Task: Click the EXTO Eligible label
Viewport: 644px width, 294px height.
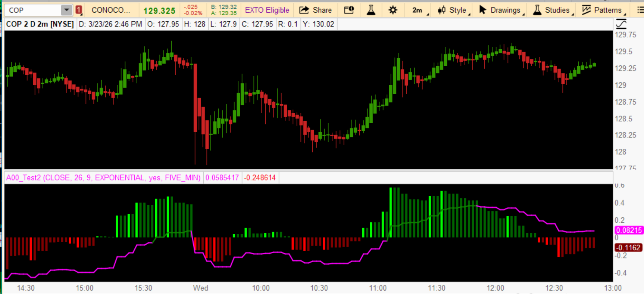Action: click(x=267, y=10)
